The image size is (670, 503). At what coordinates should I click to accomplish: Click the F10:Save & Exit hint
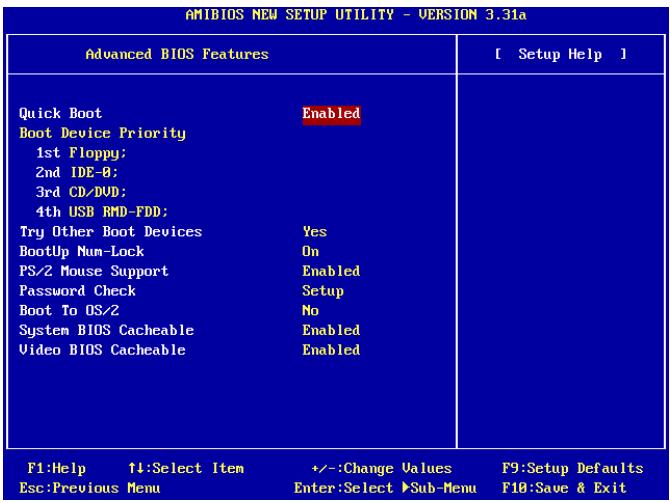[564, 488]
